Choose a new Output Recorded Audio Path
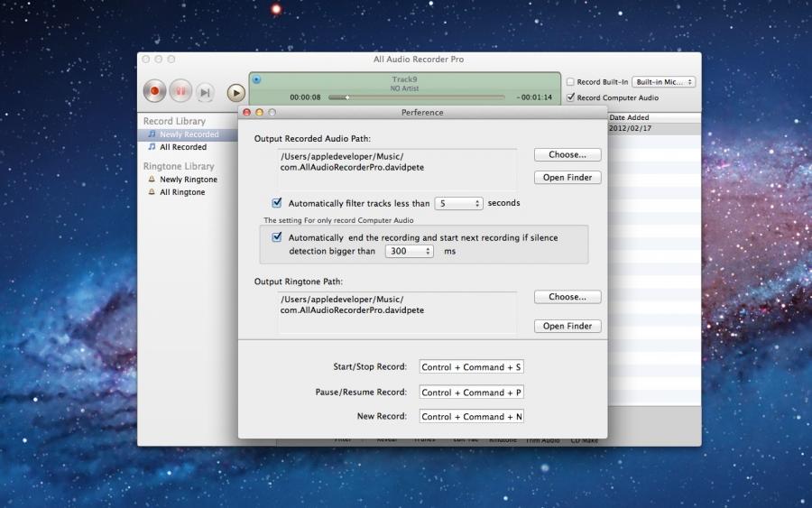Image resolution: width=812 pixels, height=508 pixels. [567, 154]
